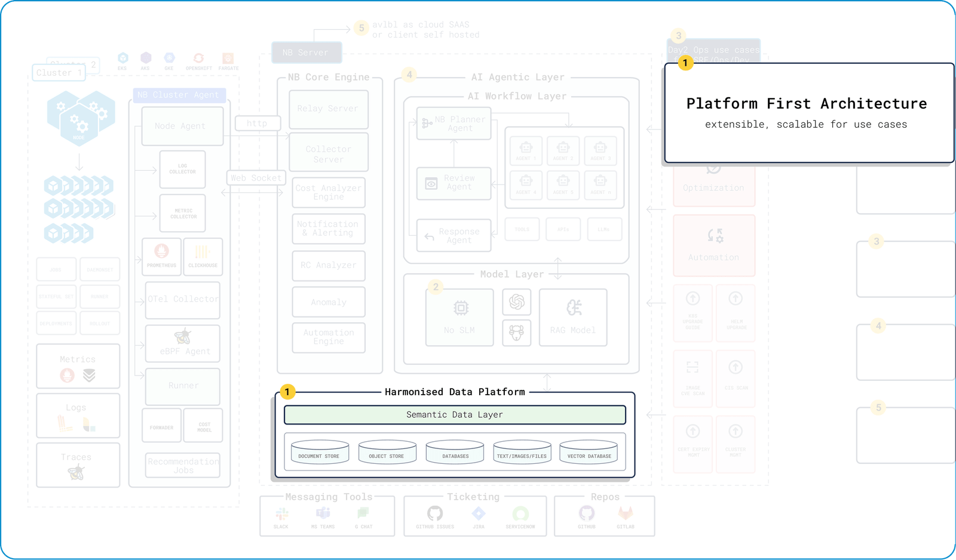Click the AKS cluster icon
Viewport: 956px width, 560px height.
pos(146,58)
